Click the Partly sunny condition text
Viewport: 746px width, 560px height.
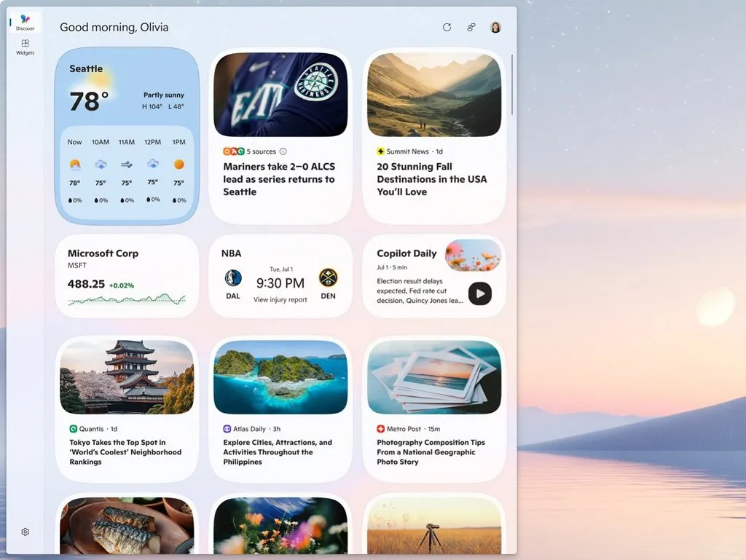[x=164, y=95]
